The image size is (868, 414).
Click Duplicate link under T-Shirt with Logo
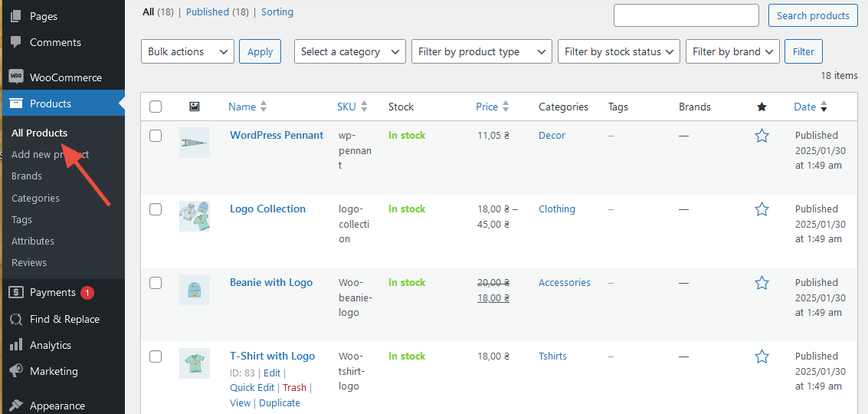point(280,402)
